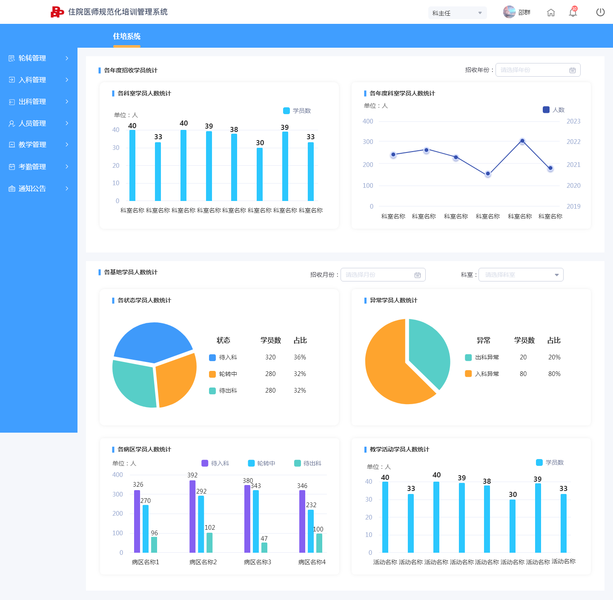The height and width of the screenshot is (600, 613).
Task: Click the red system logo icon
Action: pyautogui.click(x=57, y=12)
